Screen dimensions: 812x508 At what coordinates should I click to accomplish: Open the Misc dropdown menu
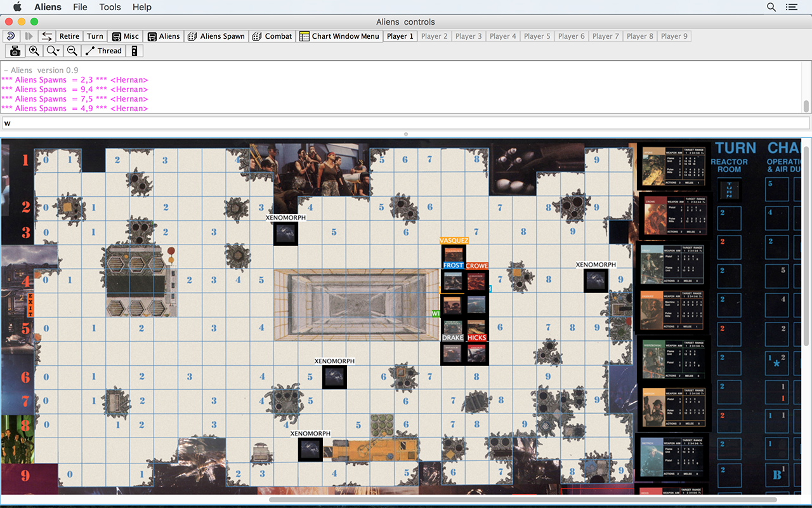pos(125,36)
